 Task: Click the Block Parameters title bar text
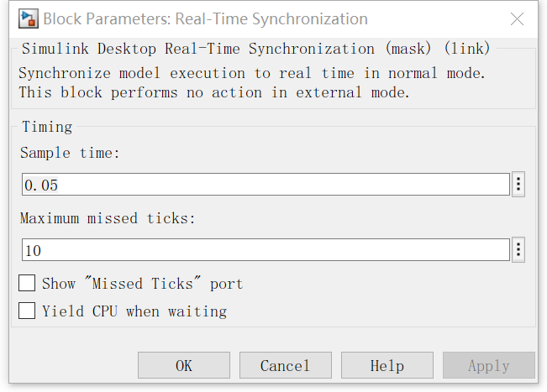[206, 18]
